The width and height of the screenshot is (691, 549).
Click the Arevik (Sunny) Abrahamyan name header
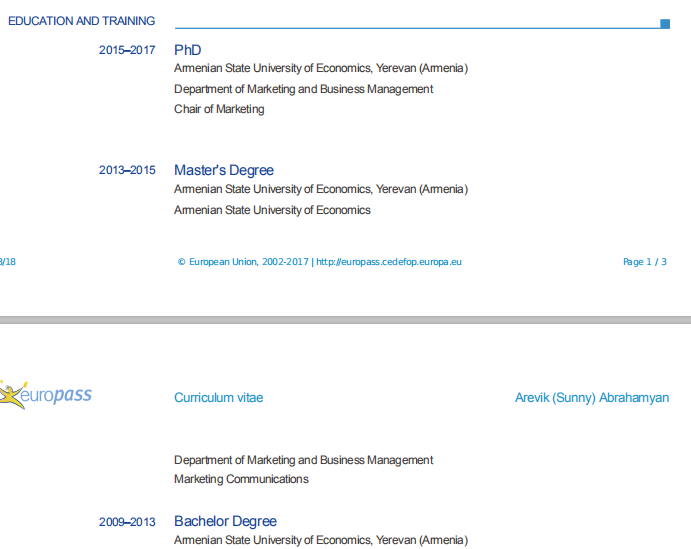tap(591, 398)
